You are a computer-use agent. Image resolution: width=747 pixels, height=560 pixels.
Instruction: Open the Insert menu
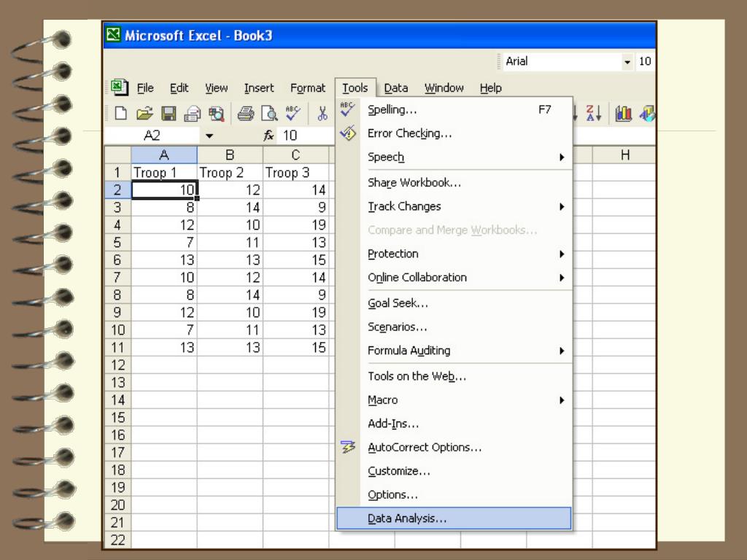259,88
